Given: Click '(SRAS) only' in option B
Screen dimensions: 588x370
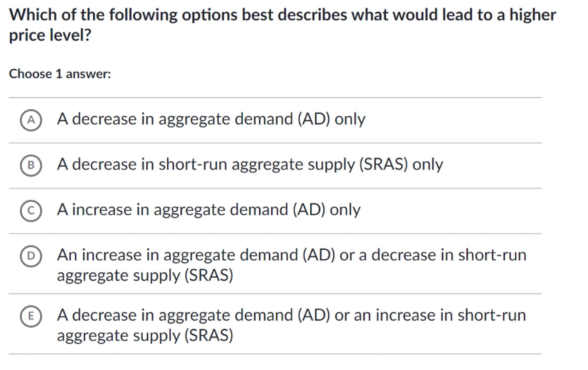Looking at the screenshot, I should coord(401,164).
